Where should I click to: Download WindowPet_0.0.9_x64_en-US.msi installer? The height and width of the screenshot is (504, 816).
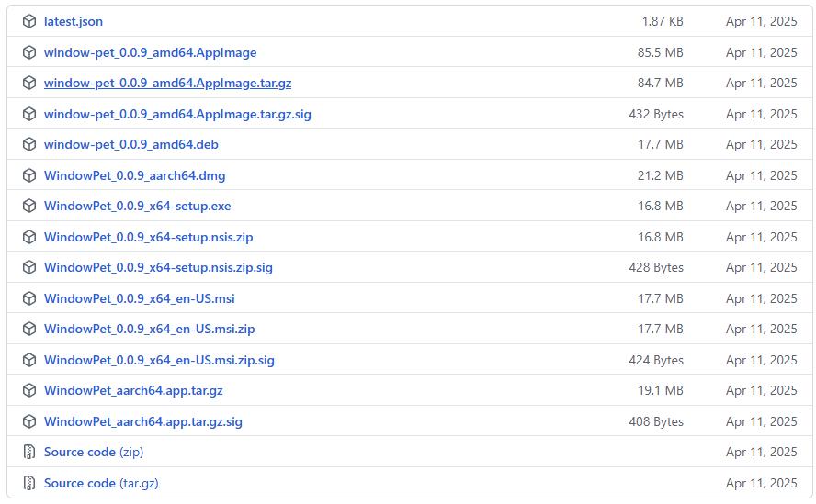pos(139,298)
